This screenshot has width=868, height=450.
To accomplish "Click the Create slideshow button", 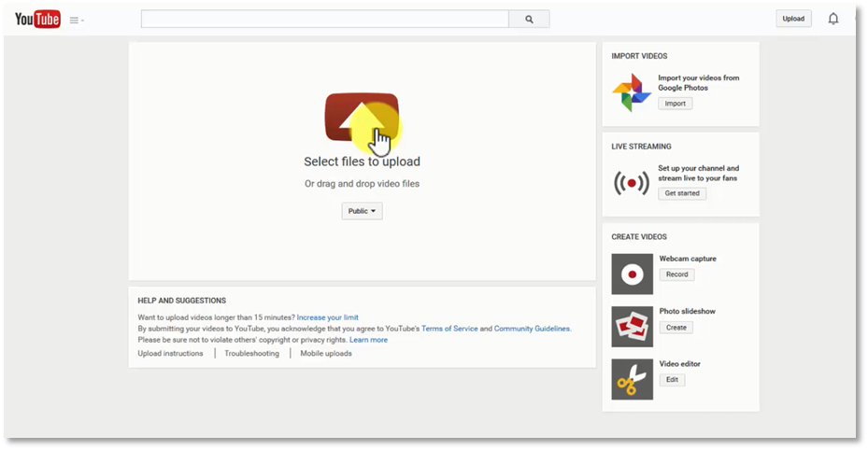I will (676, 328).
